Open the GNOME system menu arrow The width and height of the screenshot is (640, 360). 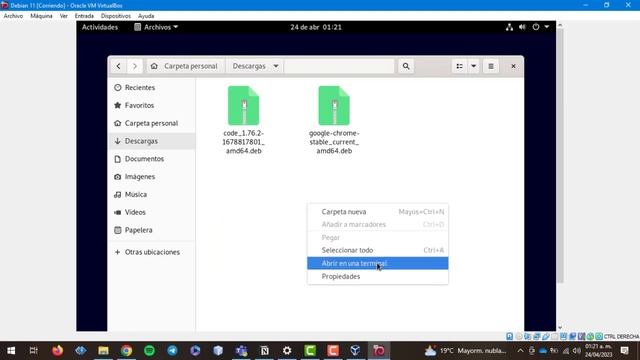(547, 27)
